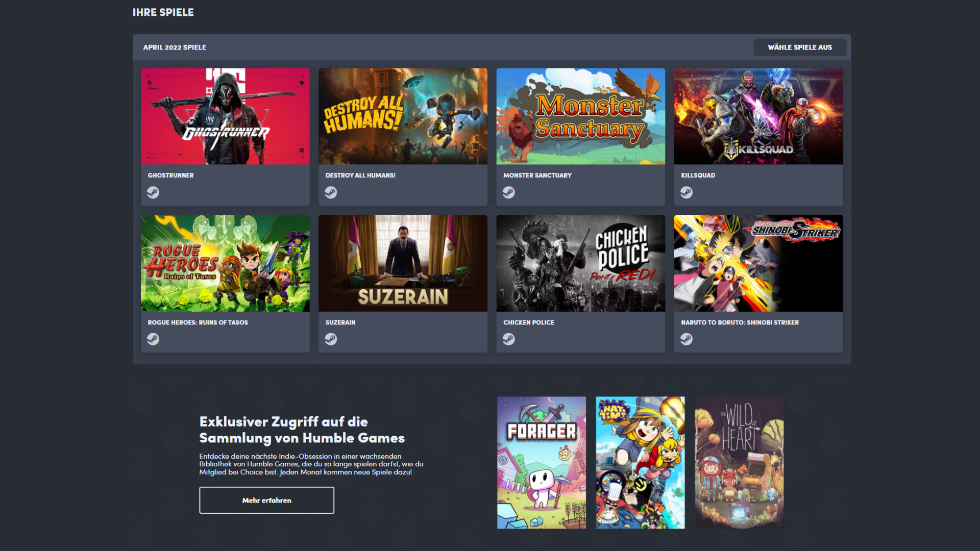The height and width of the screenshot is (551, 980).
Task: Click the APRIL 2022 SPIELE header
Action: point(175,47)
